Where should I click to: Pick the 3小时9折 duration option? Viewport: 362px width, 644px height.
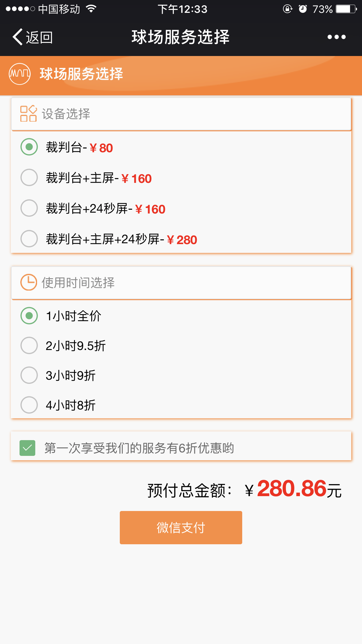tap(29, 375)
